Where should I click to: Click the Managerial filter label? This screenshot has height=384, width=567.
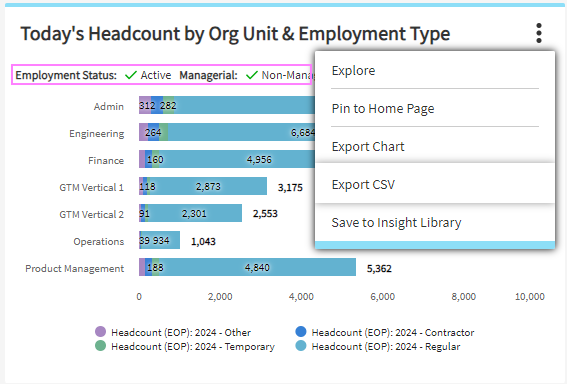click(208, 75)
